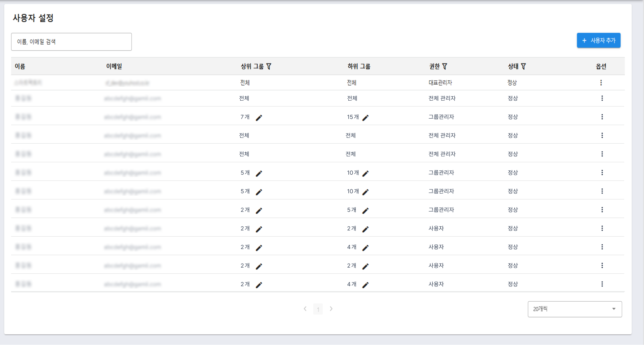Click the 사용자 추가 button
Viewport: 644px width, 345px height.
pyautogui.click(x=598, y=41)
